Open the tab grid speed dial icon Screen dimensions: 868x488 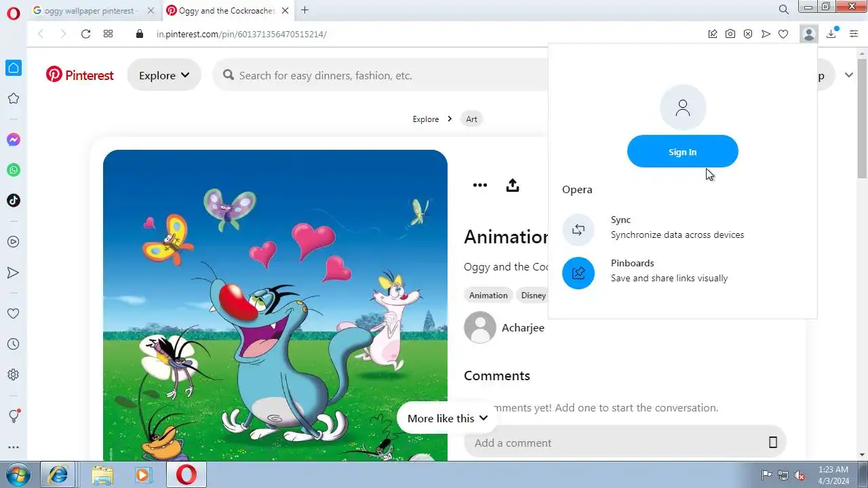[x=108, y=34]
